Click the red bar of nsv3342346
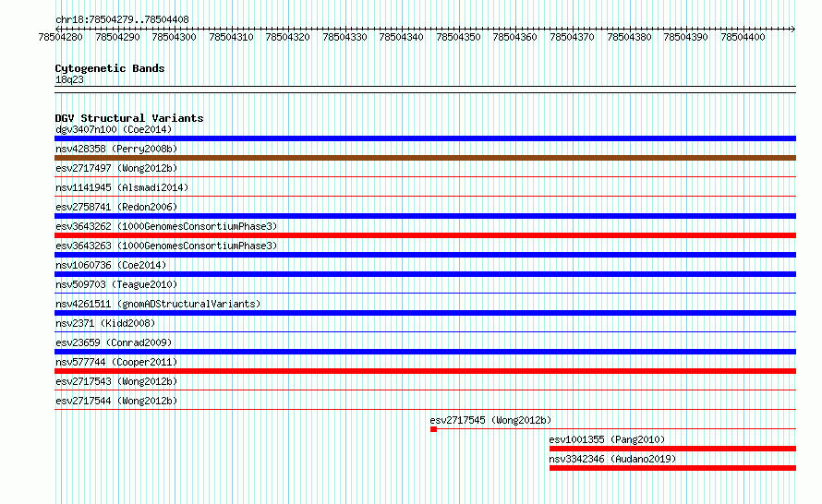This screenshot has height=504, width=822. (x=672, y=468)
